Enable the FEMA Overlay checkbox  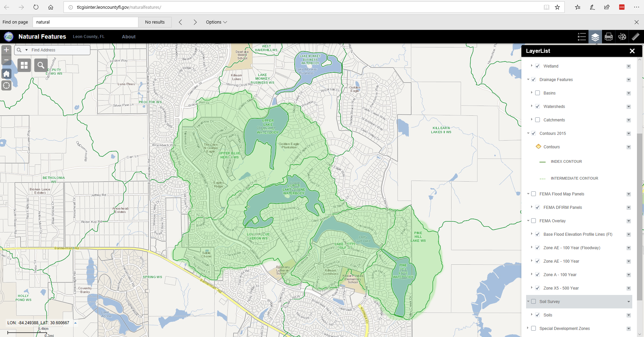point(533,221)
